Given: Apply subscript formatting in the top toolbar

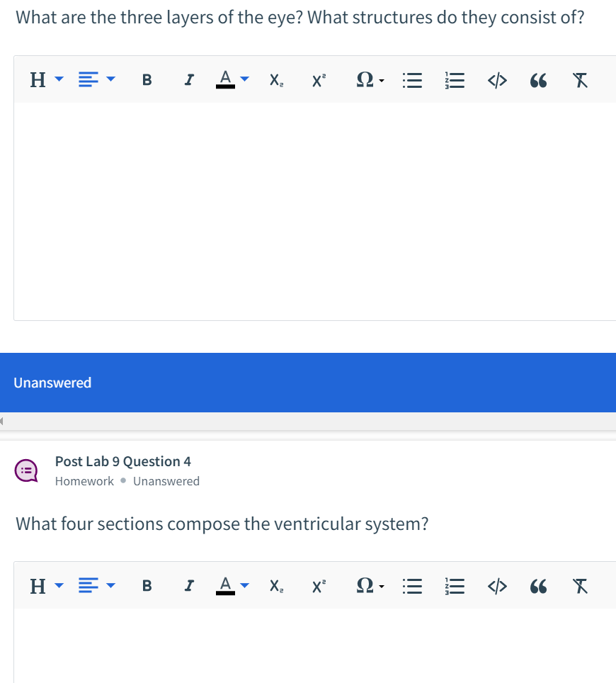Looking at the screenshot, I should click(x=275, y=80).
